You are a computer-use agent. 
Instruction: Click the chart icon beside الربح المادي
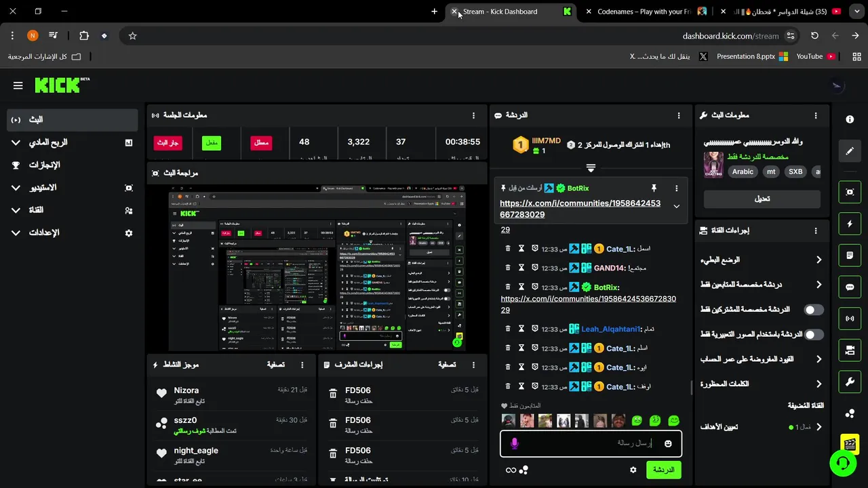click(129, 142)
